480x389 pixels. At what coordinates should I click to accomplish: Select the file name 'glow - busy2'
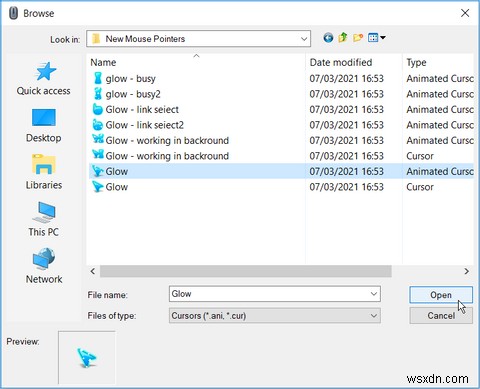[133, 94]
